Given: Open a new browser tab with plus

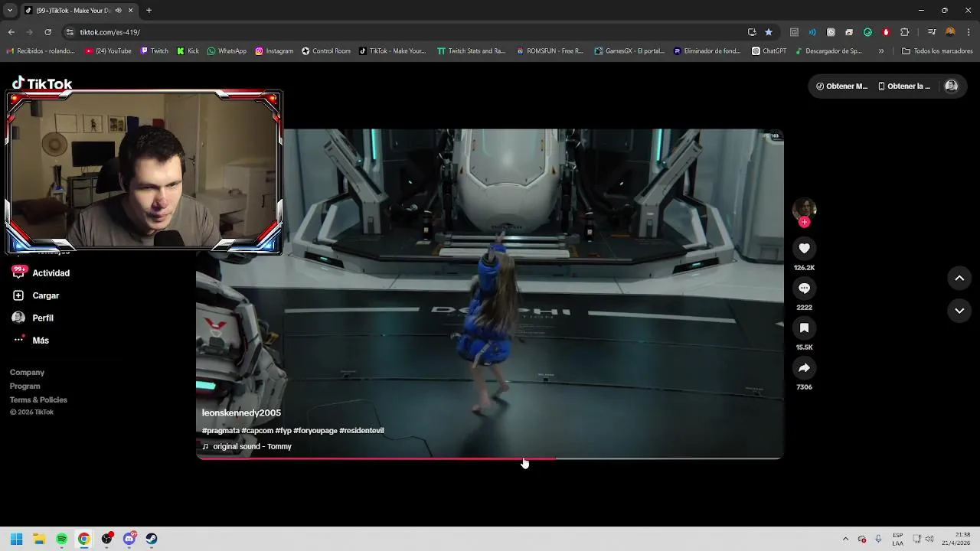Looking at the screenshot, I should click(149, 11).
